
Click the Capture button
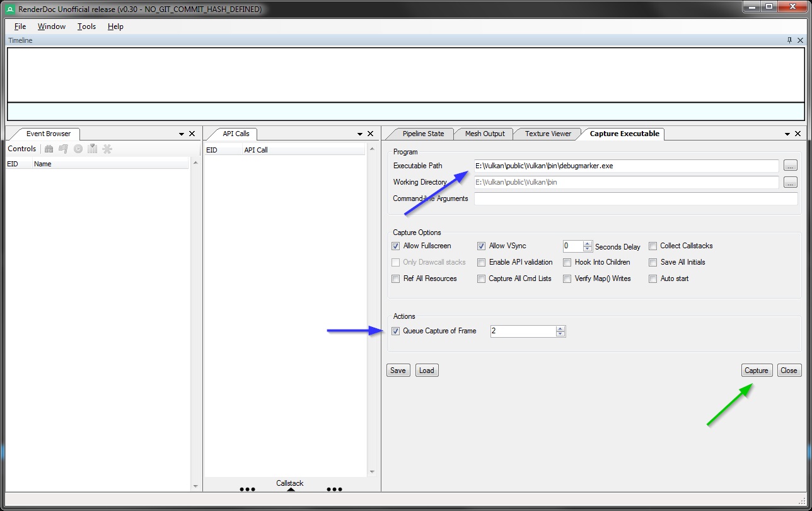click(757, 370)
